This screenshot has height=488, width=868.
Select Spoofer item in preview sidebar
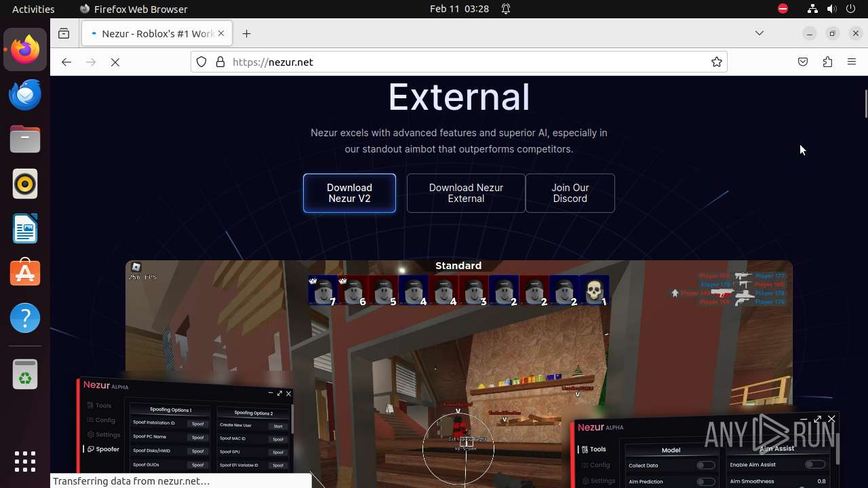[x=104, y=449]
